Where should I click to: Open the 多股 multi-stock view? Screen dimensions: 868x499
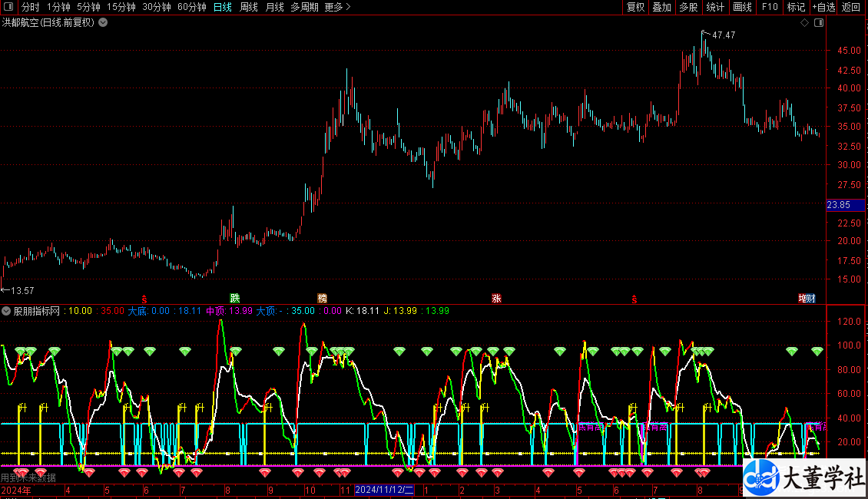[x=688, y=7]
